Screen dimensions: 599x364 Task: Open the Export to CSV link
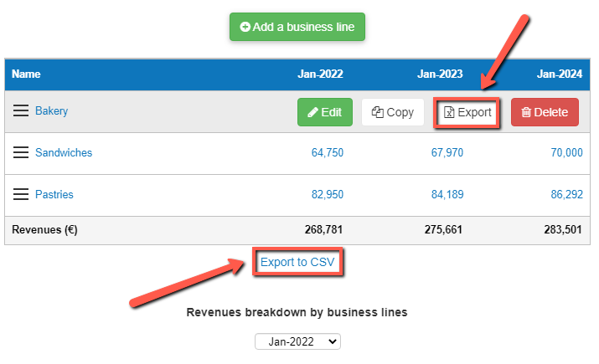[297, 262]
